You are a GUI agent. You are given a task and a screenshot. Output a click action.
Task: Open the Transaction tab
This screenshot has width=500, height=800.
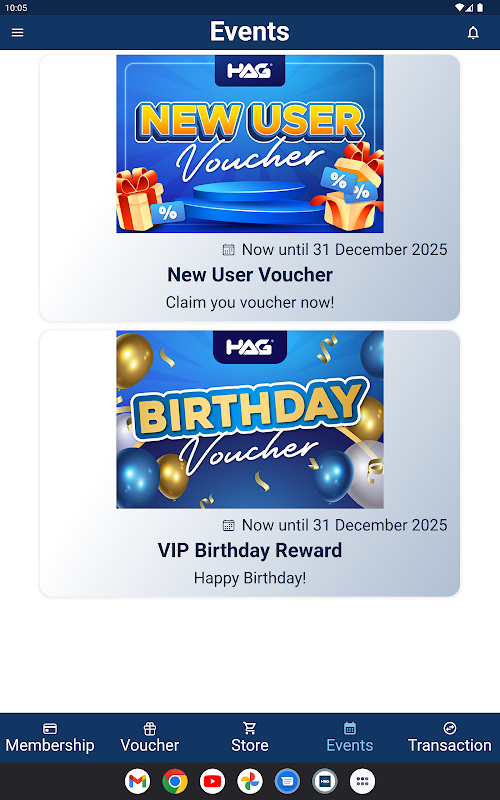[449, 738]
